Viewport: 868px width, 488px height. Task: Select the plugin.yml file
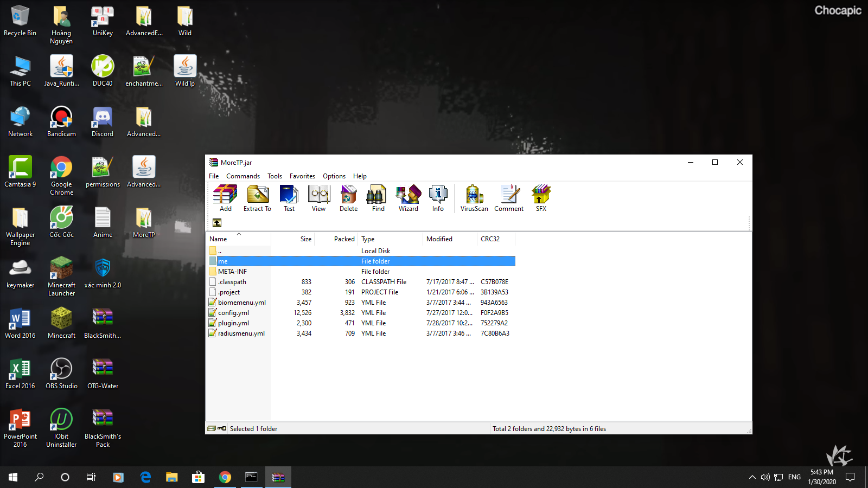(233, 323)
